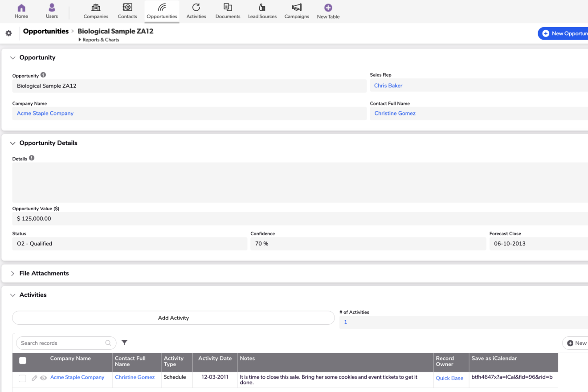Click the Search records input field
Image resolution: width=588 pixels, height=392 pixels.
(62, 343)
